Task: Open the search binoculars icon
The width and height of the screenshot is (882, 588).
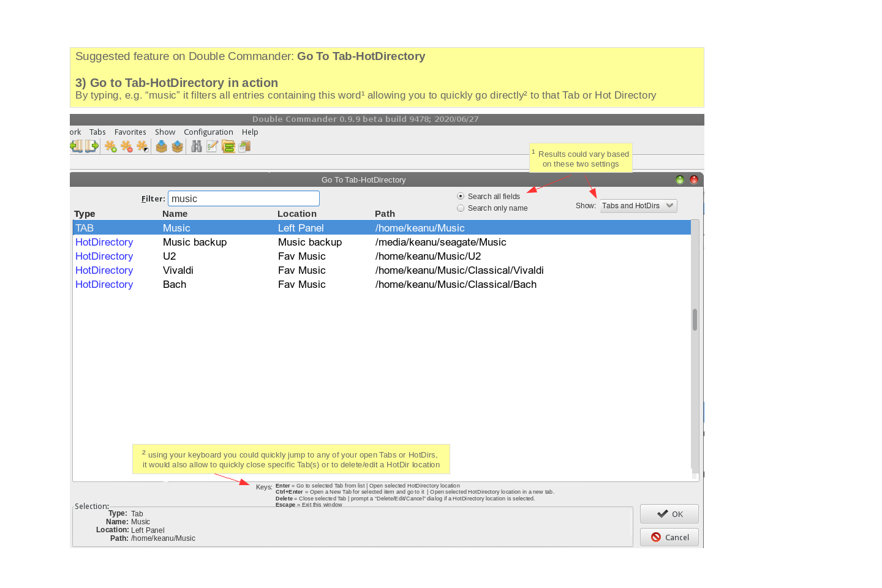Action: (x=197, y=146)
